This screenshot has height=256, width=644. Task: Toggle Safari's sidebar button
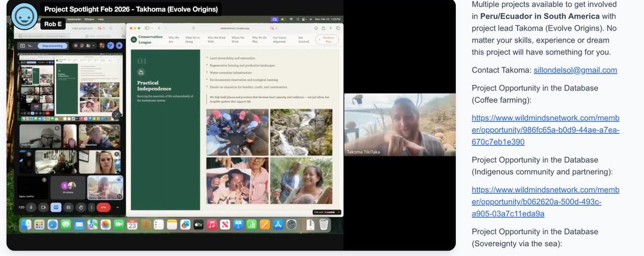pos(147,28)
